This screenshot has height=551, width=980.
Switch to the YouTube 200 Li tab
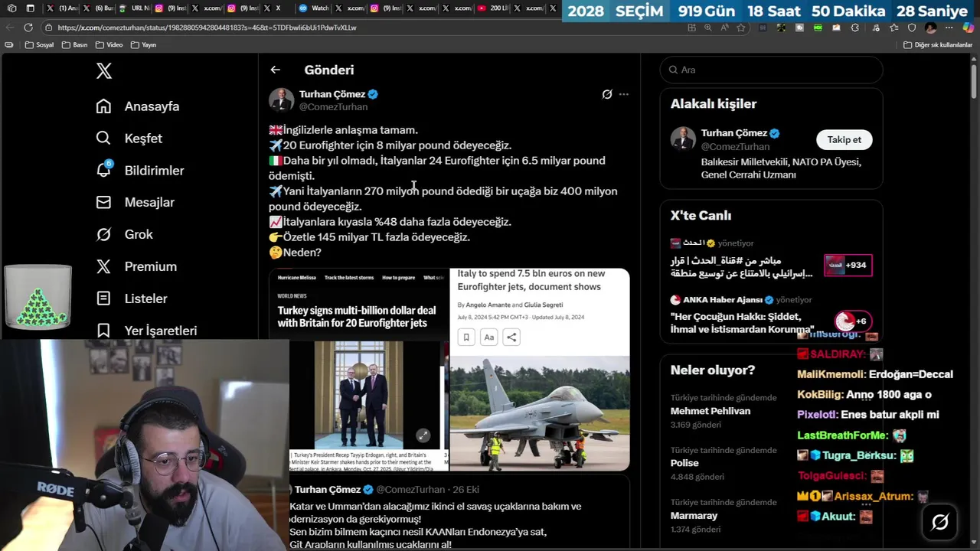[492, 8]
